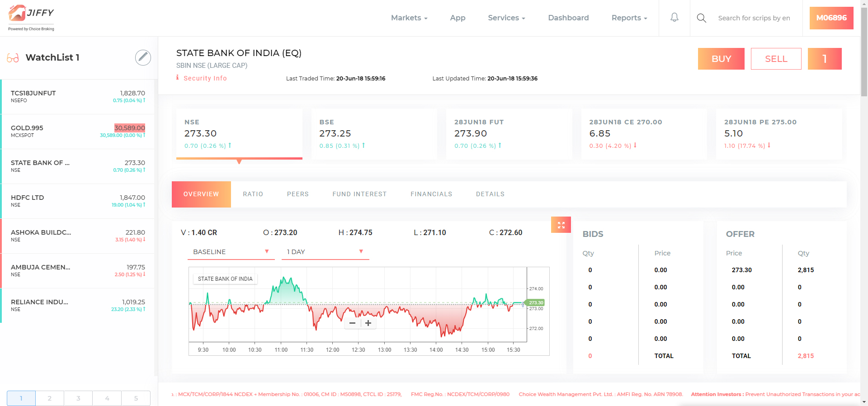Select the NSE price card

pos(239,134)
